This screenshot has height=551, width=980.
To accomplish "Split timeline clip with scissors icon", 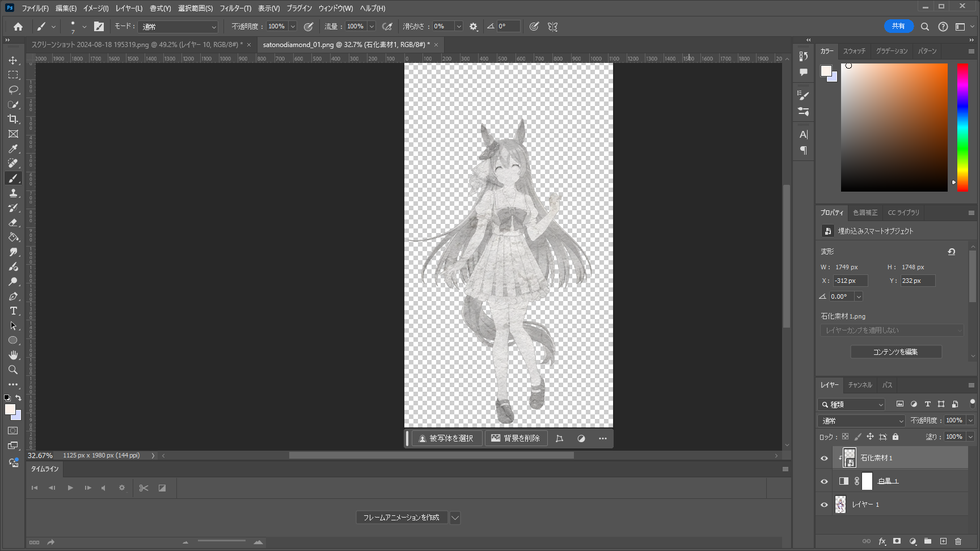I will coord(143,488).
